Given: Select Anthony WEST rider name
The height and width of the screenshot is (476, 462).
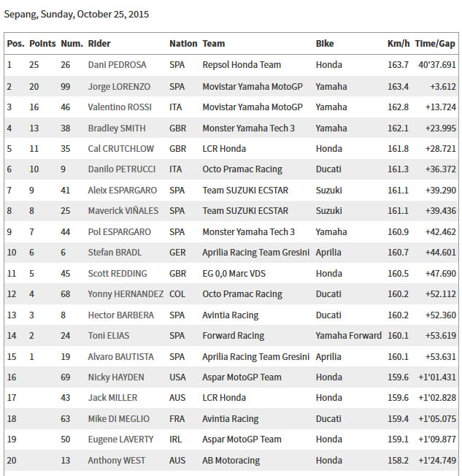Looking at the screenshot, I should pos(117,461).
